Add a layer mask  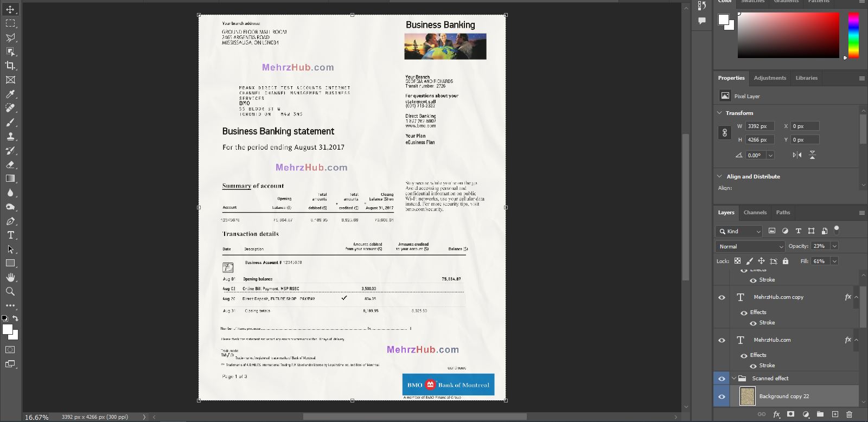click(791, 414)
